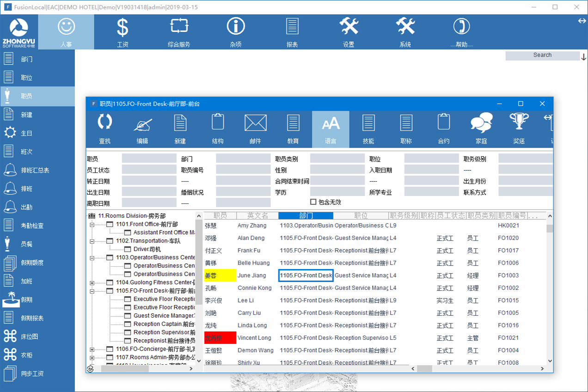Click the 查找 refresh icon
The width and height of the screenshot is (588, 392).
click(104, 129)
